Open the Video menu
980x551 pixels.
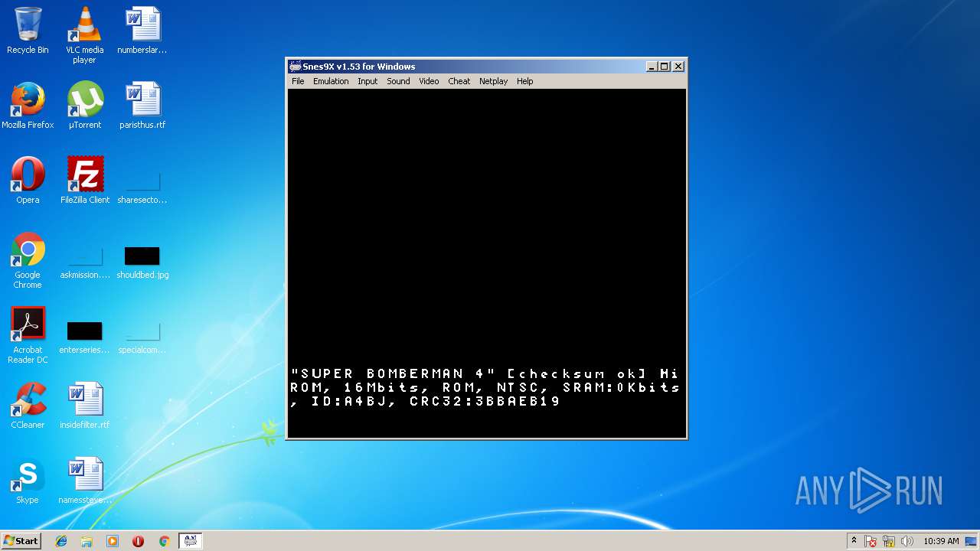pos(429,81)
